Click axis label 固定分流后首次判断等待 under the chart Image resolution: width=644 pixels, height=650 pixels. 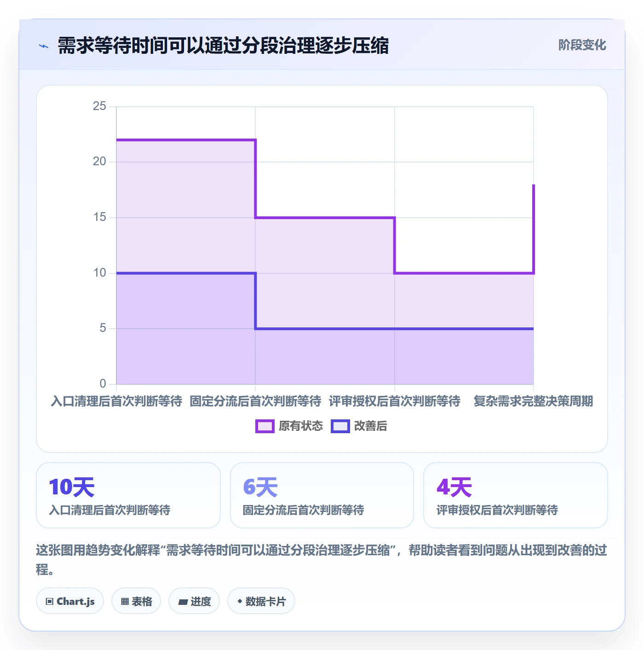point(255,401)
